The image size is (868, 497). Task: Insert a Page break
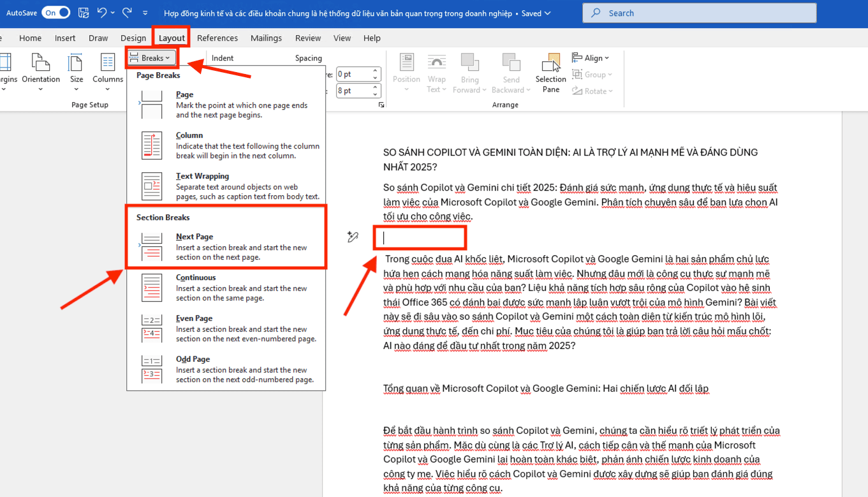[x=226, y=105]
